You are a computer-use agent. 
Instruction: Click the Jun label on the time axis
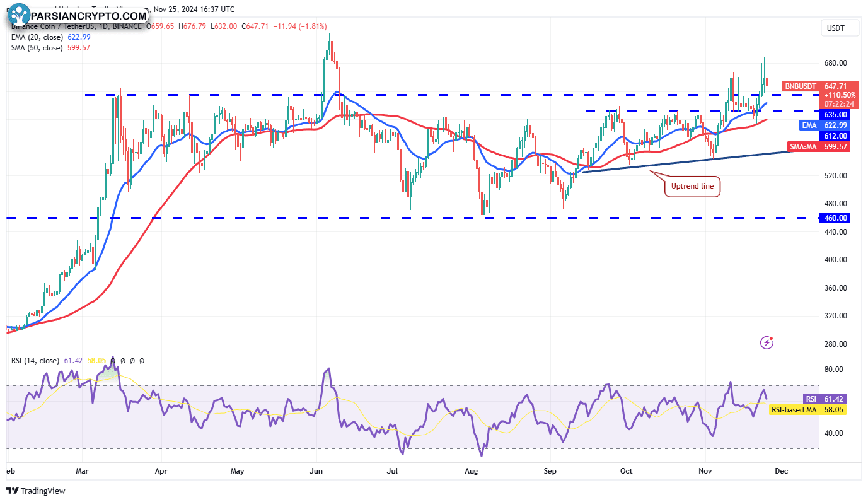pos(316,470)
